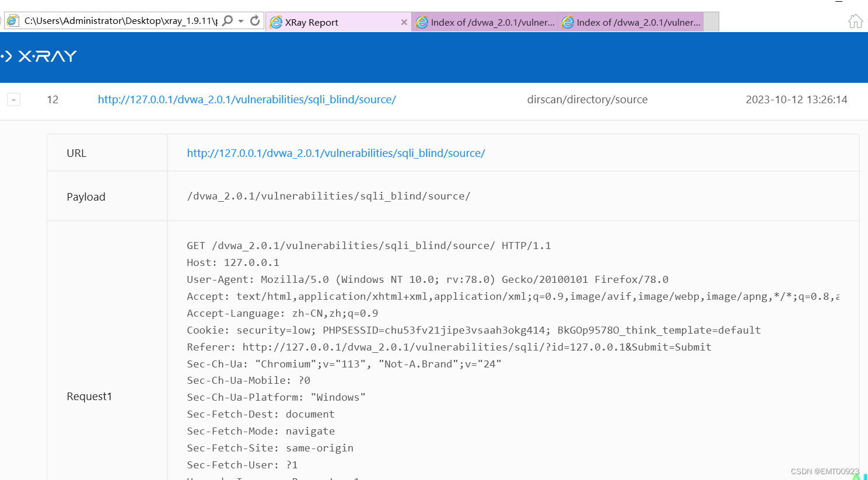Click the IE page icon in address bar
Screen dimensions: 868x480
(12, 21)
